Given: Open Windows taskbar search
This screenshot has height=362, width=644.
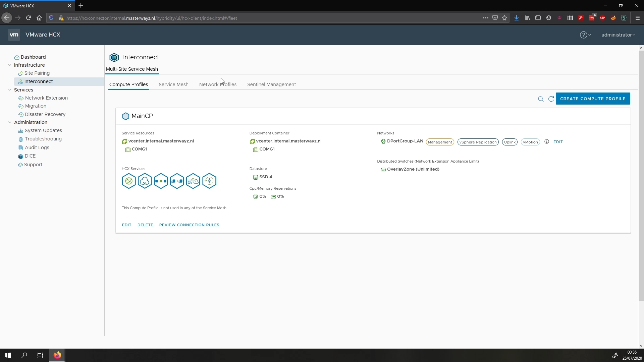Looking at the screenshot, I should click(x=24, y=355).
